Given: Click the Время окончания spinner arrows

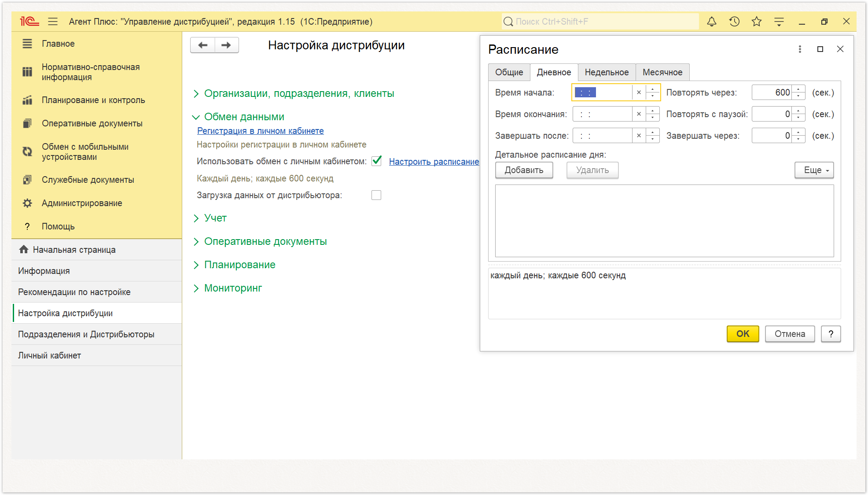Looking at the screenshot, I should tap(652, 114).
